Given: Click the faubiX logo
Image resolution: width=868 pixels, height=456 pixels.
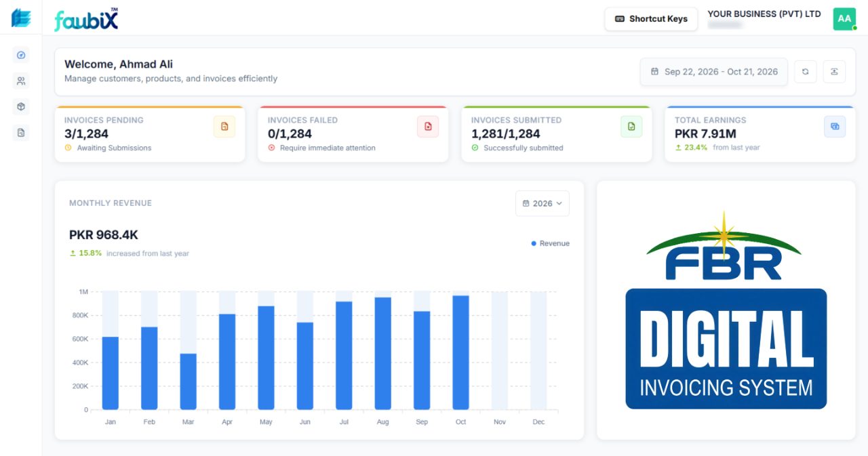Looking at the screenshot, I should coord(86,20).
